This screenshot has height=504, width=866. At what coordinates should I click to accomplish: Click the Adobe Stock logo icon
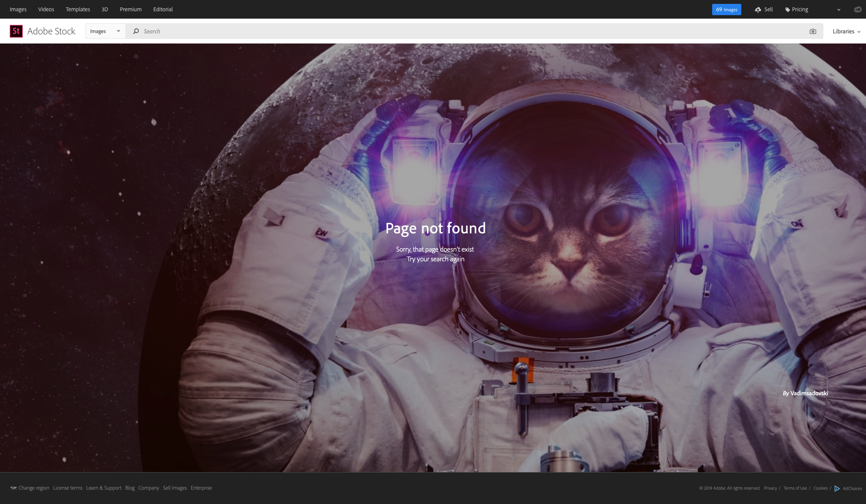click(x=16, y=31)
